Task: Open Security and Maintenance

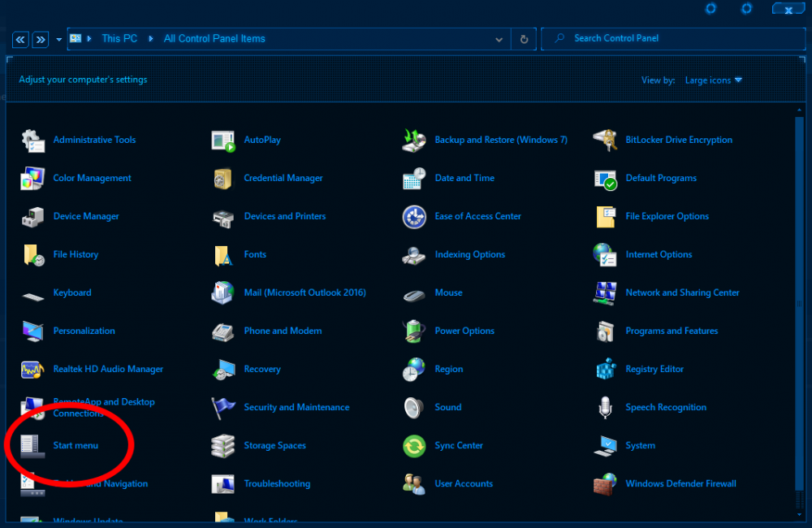Action: [x=296, y=407]
